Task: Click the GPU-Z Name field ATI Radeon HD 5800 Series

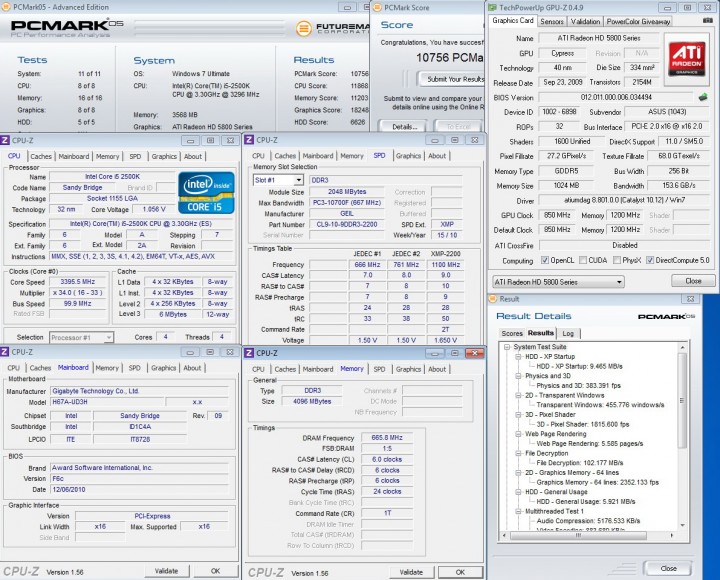Action: (x=599, y=39)
